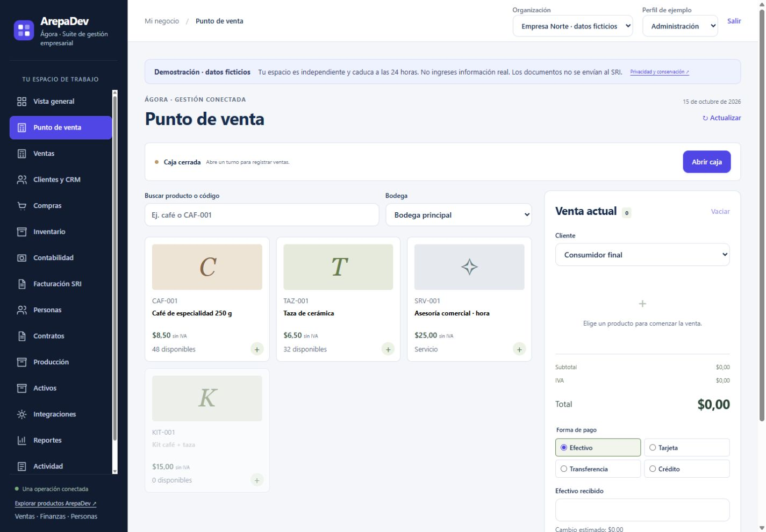Click the Mi negocio breadcrumb

(x=162, y=21)
